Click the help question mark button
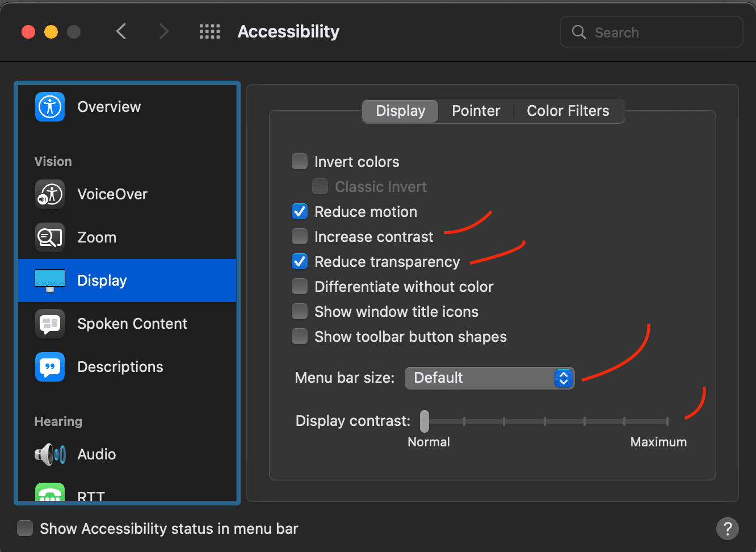Image resolution: width=756 pixels, height=552 pixels. [728, 529]
